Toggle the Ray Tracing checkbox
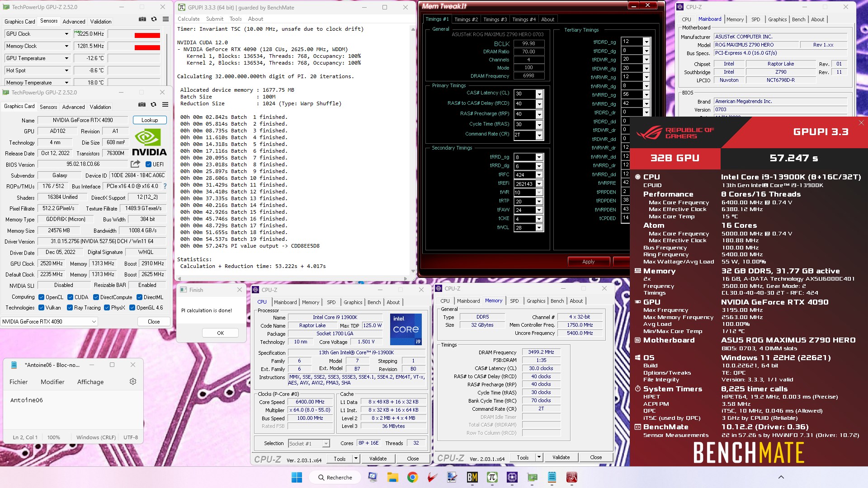868x488 pixels. pos(70,308)
